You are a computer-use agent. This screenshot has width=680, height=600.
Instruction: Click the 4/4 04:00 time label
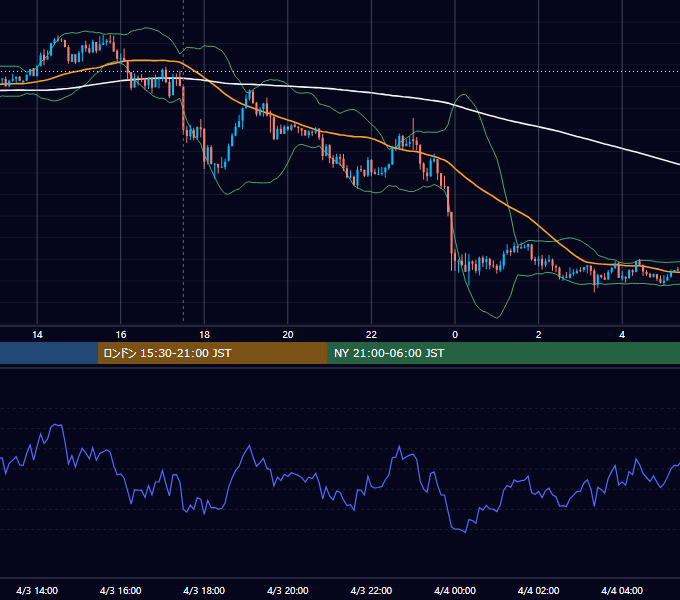622,590
